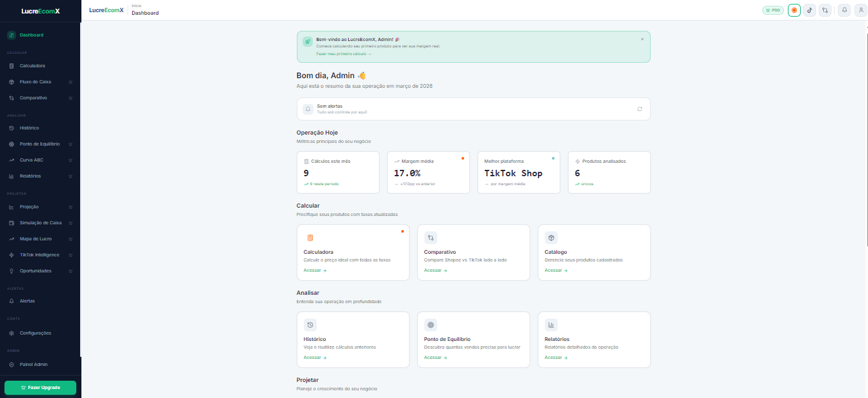The width and height of the screenshot is (868, 398).
Task: Open Comparativo in the sidebar
Action: click(40, 98)
